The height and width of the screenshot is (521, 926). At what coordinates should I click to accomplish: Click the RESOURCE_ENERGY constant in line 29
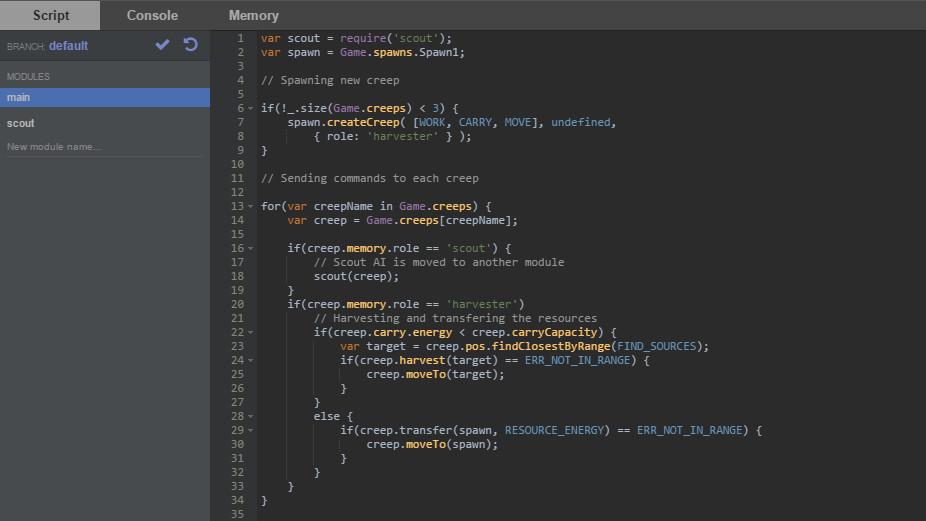click(555, 430)
